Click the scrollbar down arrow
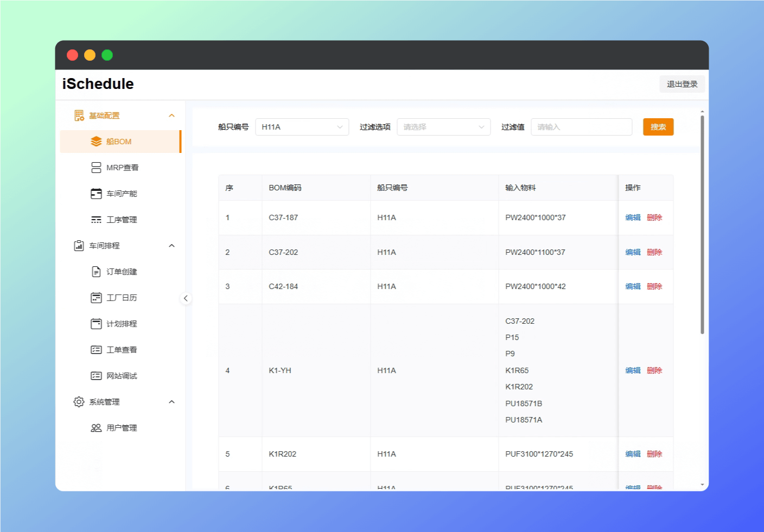The width and height of the screenshot is (764, 532). click(x=702, y=485)
